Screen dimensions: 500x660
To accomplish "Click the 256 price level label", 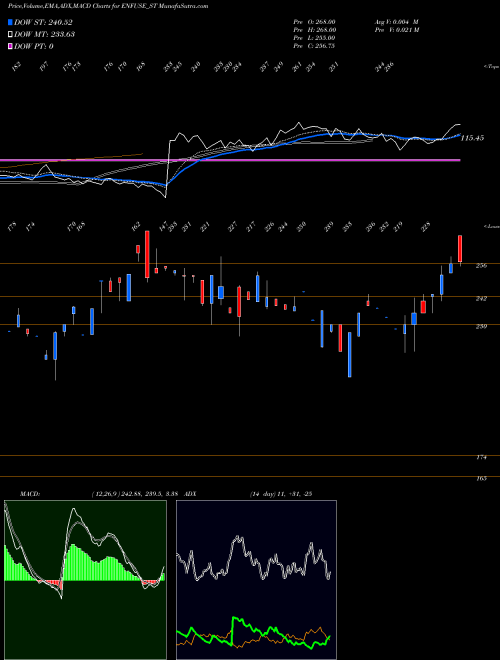I will tap(481, 266).
